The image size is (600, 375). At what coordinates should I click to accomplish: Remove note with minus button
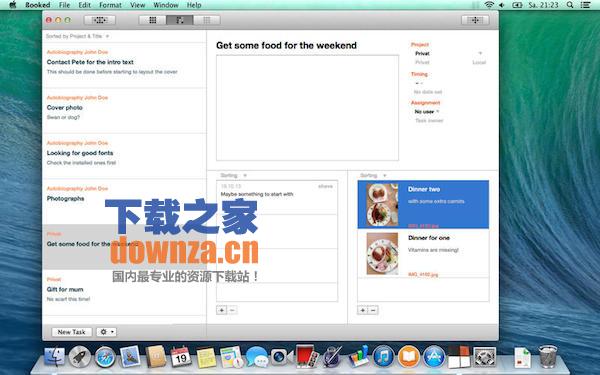tap(232, 310)
